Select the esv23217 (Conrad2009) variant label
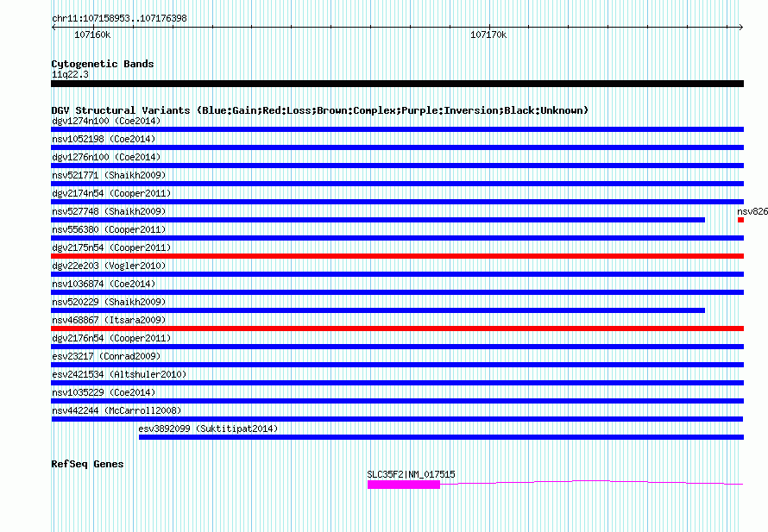Screen dimensions: 768x532 click(105, 356)
